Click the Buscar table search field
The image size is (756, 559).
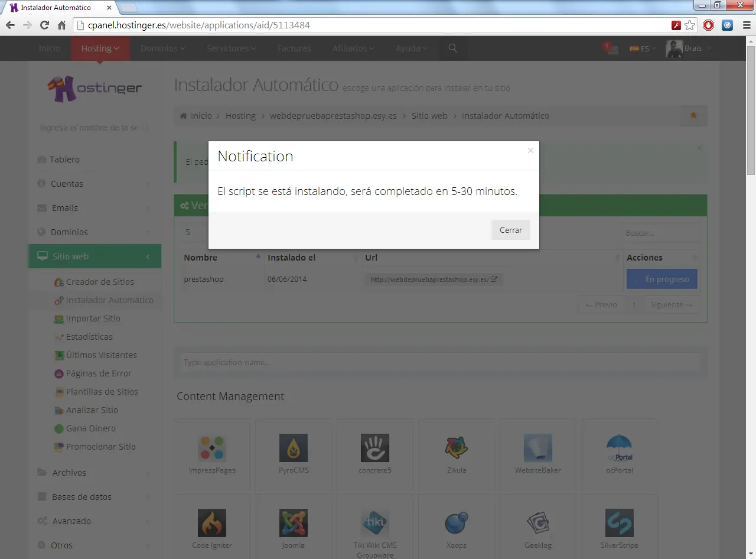point(661,233)
